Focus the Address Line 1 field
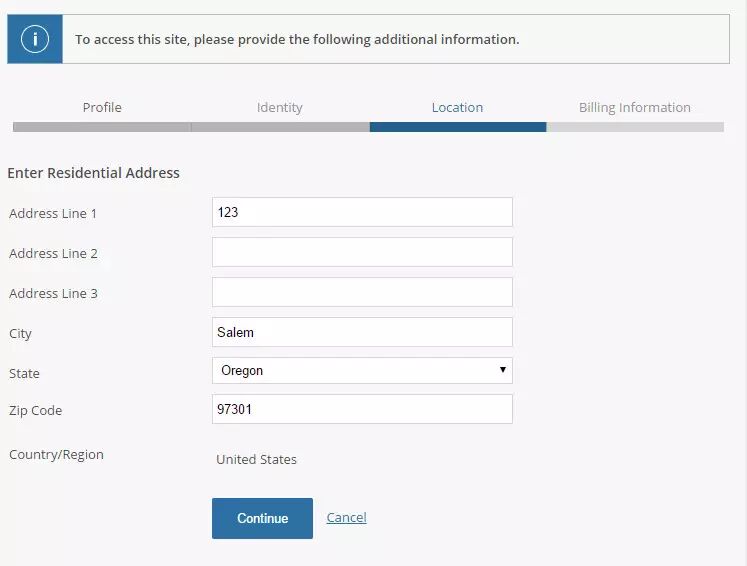747x566 pixels. (x=362, y=212)
